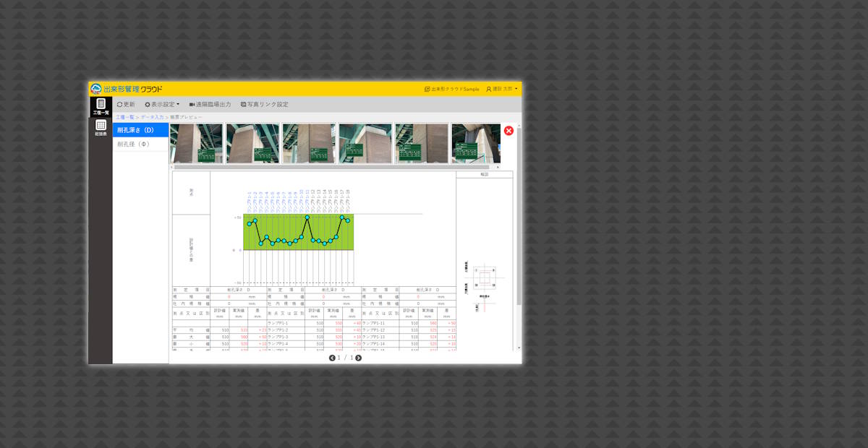Close the photo strip with red X
Viewport: 868px width, 448px height.
point(509,131)
